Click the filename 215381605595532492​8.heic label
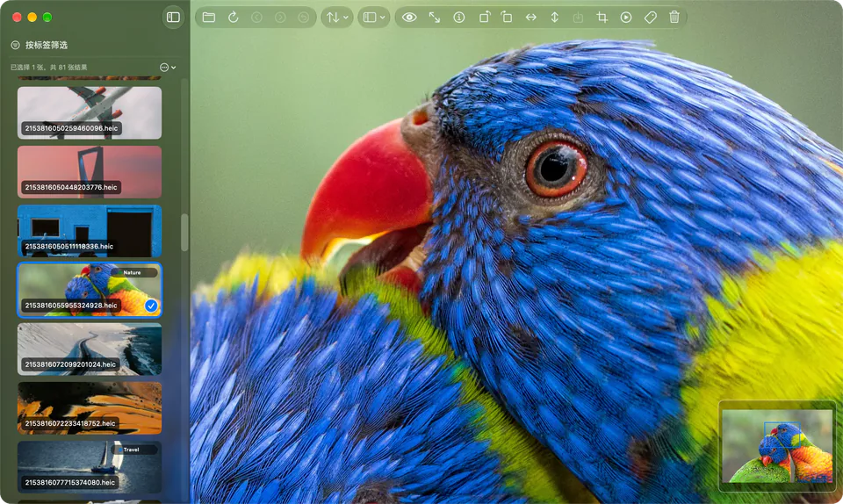 (71, 306)
